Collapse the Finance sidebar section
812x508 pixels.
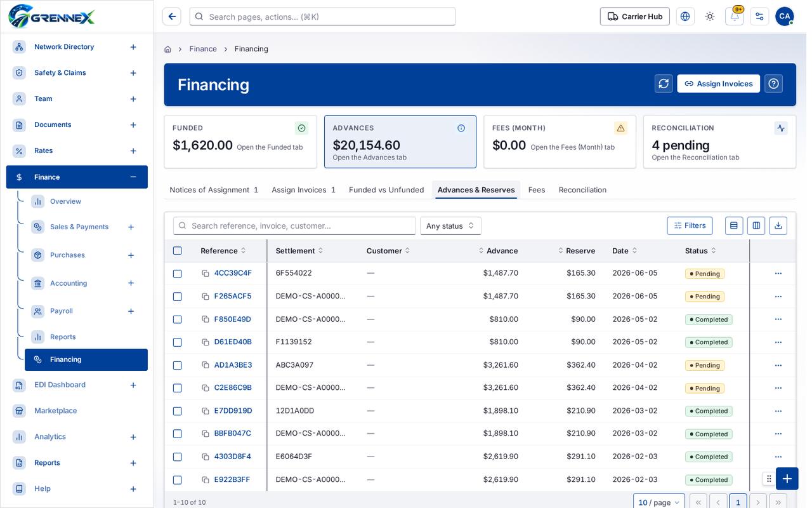(133, 177)
